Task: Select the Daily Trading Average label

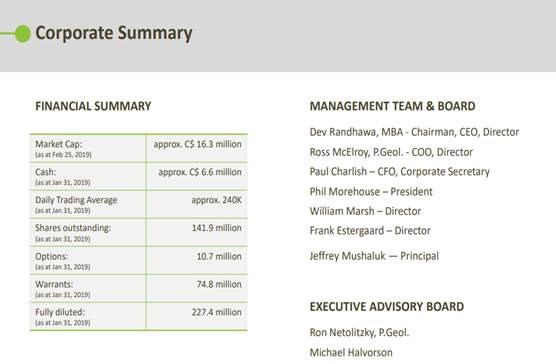Action: point(76,200)
